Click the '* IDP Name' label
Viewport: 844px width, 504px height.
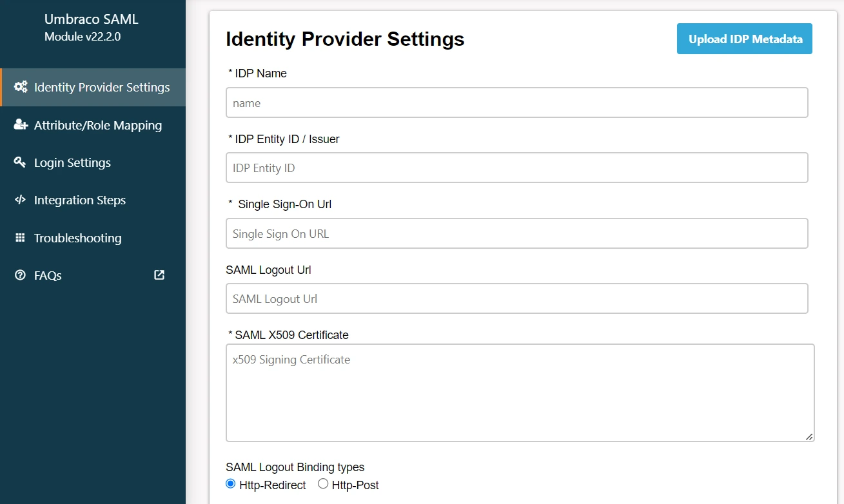click(257, 73)
